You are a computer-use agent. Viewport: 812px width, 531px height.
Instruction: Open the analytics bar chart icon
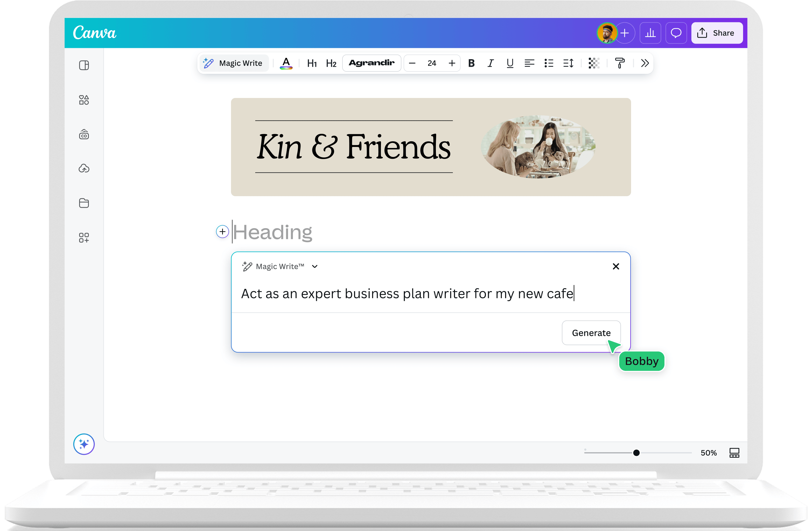pyautogui.click(x=650, y=33)
